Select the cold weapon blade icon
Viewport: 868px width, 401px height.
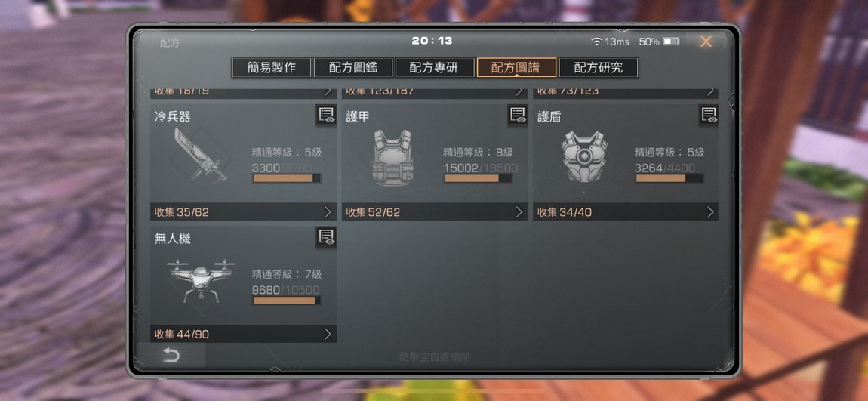pos(199,155)
